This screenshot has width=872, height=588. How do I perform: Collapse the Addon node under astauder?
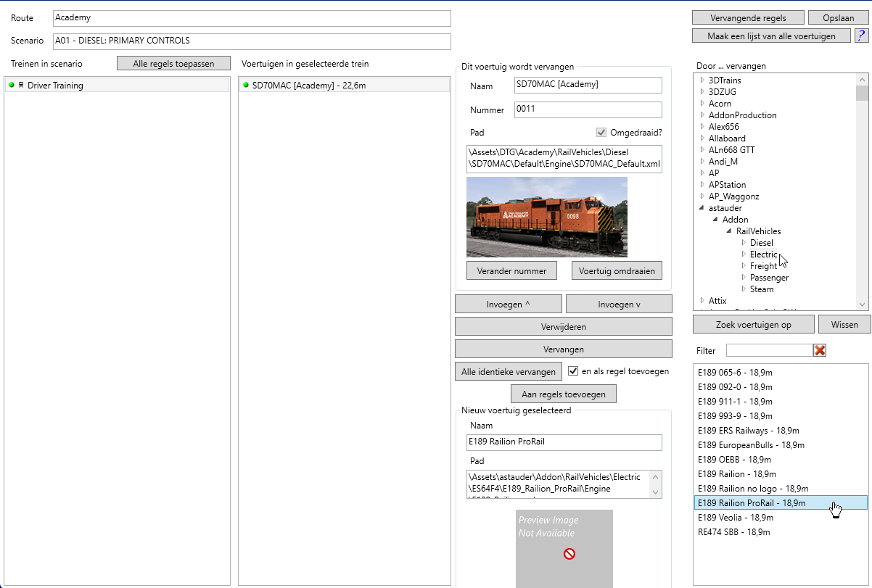(716, 220)
